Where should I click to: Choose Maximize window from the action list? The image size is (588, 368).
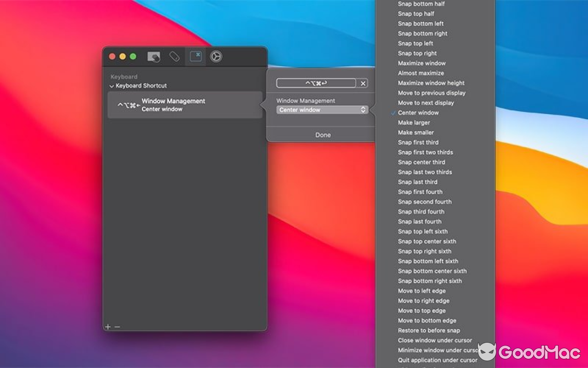tap(421, 63)
